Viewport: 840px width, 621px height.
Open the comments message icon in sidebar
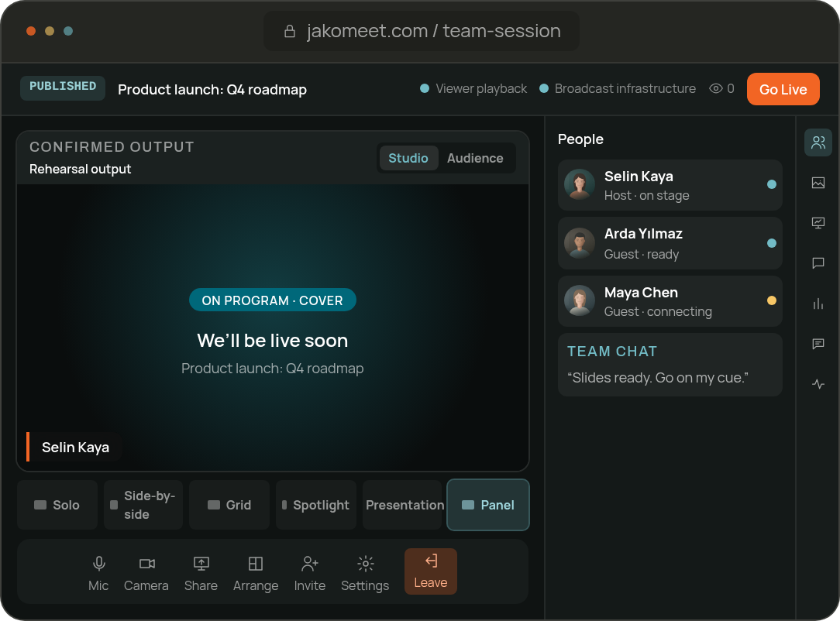click(x=818, y=344)
